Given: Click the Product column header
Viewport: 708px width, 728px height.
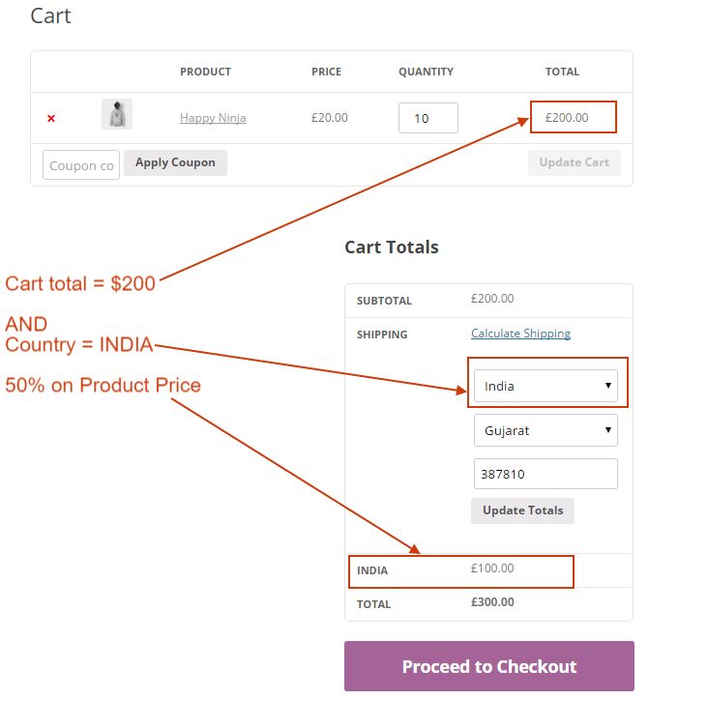Looking at the screenshot, I should (x=205, y=72).
